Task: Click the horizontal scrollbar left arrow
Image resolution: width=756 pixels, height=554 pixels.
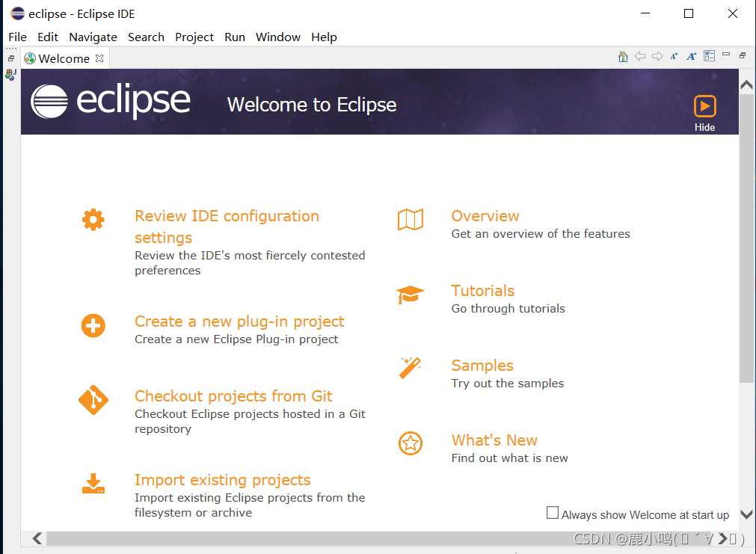Action: pos(37,538)
